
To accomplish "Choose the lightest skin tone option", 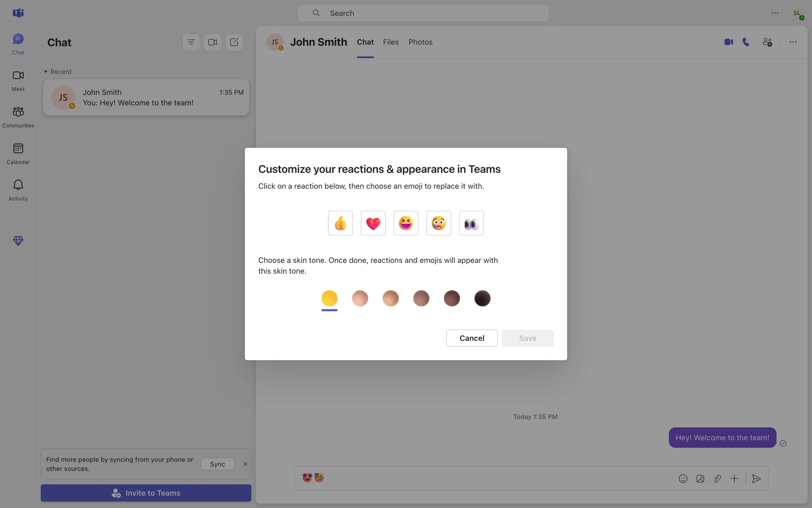I will (x=360, y=298).
